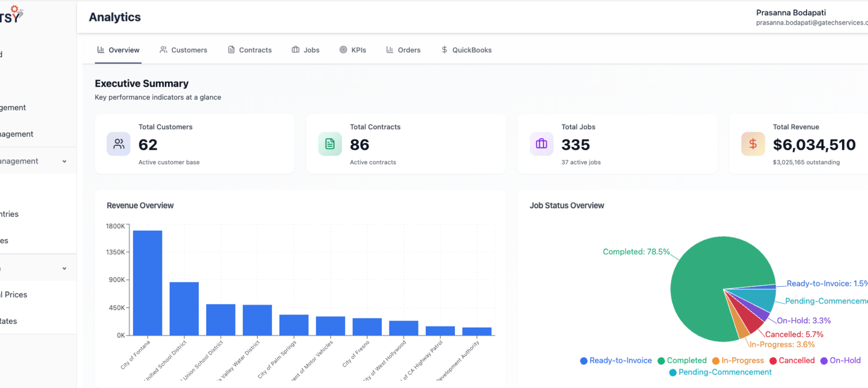Go to the Jobs tab
Screen dimensions: 868x388
click(306, 50)
